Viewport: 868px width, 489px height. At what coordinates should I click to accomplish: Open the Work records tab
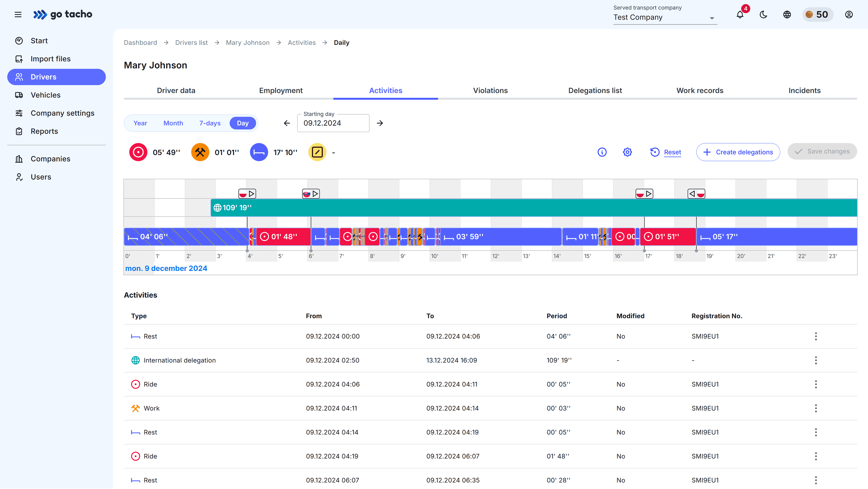click(700, 90)
